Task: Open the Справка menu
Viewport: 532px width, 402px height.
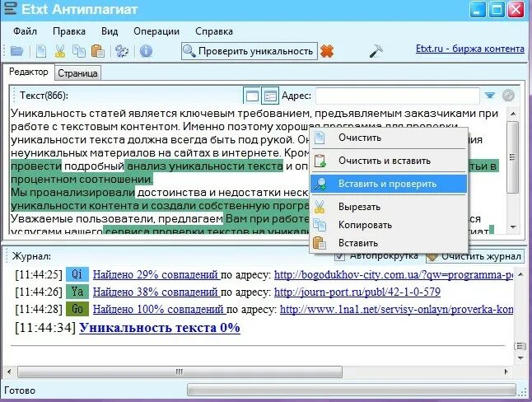Action: 214,31
